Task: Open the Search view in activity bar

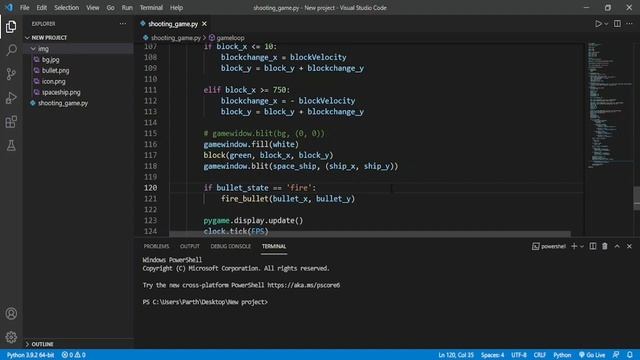Action: [11, 50]
